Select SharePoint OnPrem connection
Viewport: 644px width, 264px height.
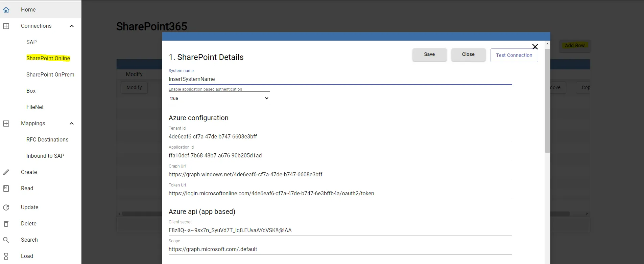pyautogui.click(x=50, y=75)
